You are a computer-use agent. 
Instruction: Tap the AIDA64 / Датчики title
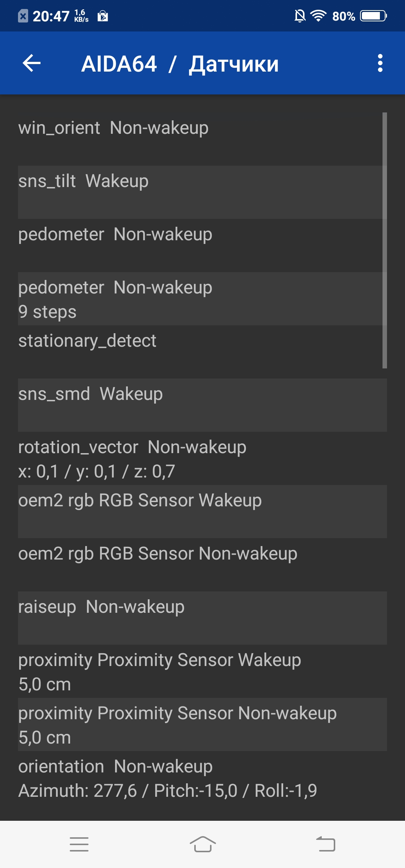(x=180, y=64)
